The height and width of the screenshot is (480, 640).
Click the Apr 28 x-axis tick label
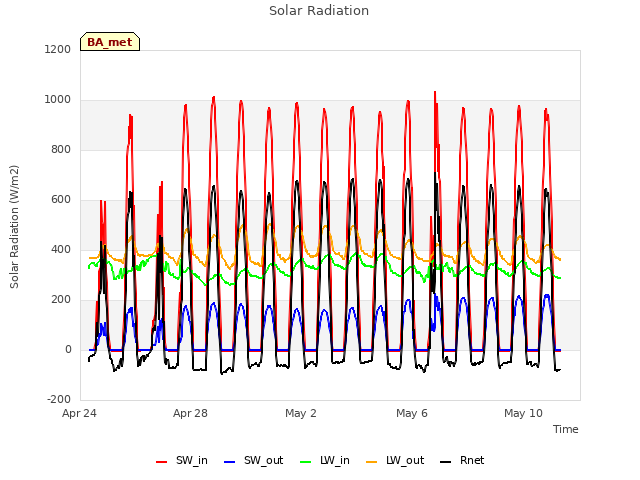(190, 413)
